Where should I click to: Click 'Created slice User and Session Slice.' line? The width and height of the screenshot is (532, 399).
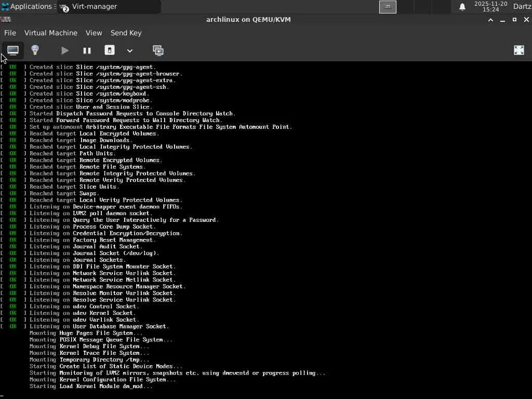(91, 107)
